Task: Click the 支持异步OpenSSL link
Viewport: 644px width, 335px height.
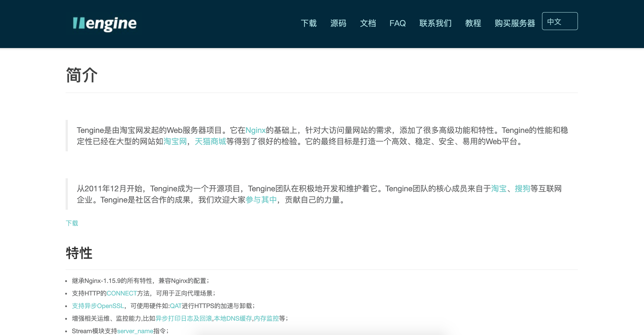Action: click(x=98, y=306)
